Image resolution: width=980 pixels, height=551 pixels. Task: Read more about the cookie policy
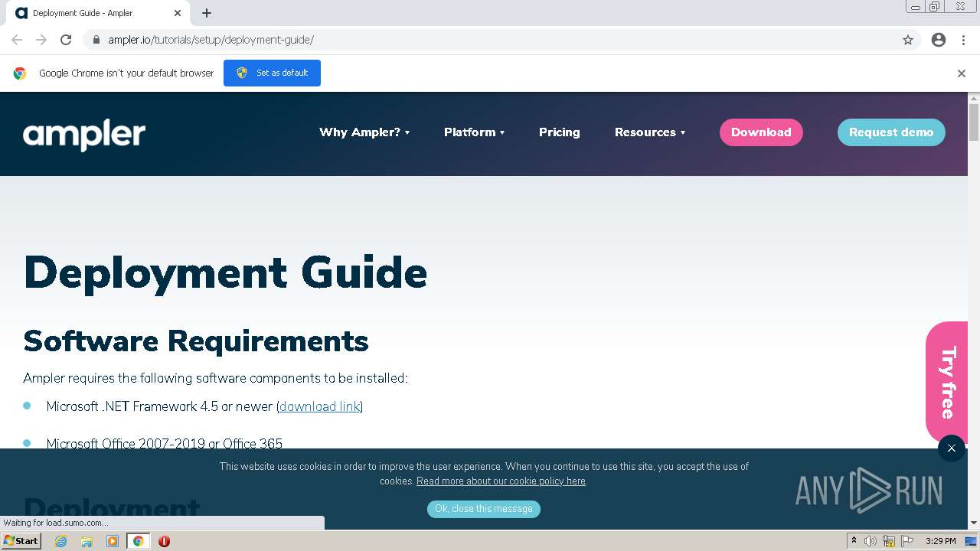501,481
